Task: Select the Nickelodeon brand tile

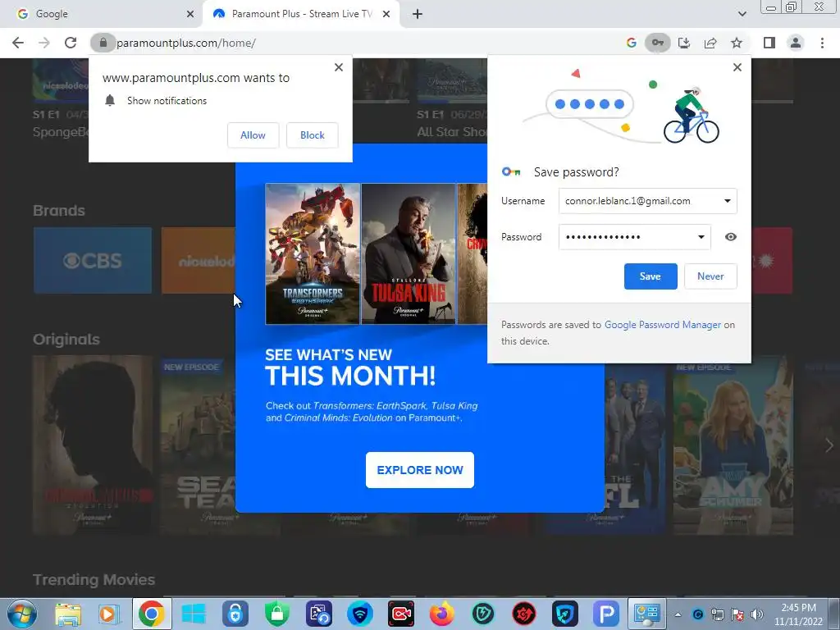Action: coord(199,260)
